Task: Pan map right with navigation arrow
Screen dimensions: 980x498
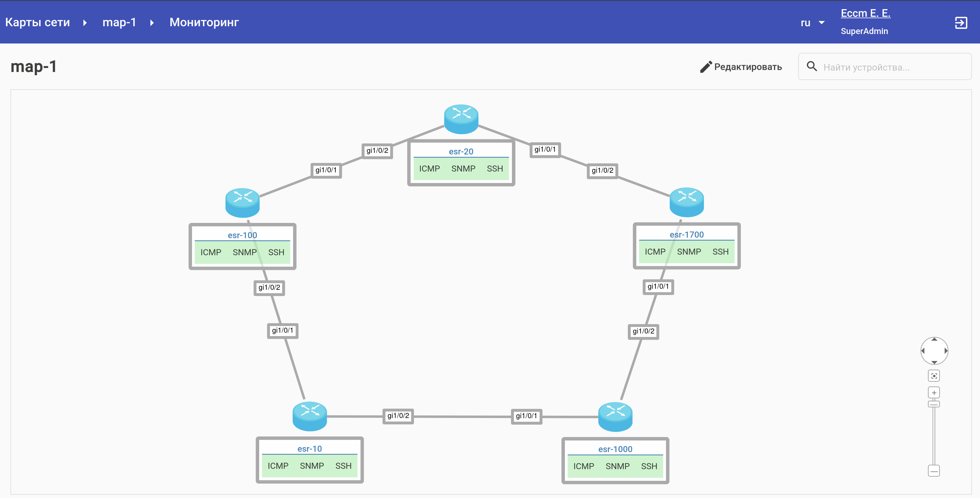Action: pos(945,351)
